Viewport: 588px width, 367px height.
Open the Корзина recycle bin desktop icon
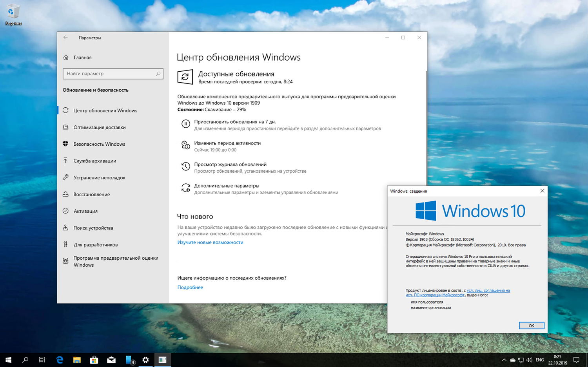click(x=13, y=15)
